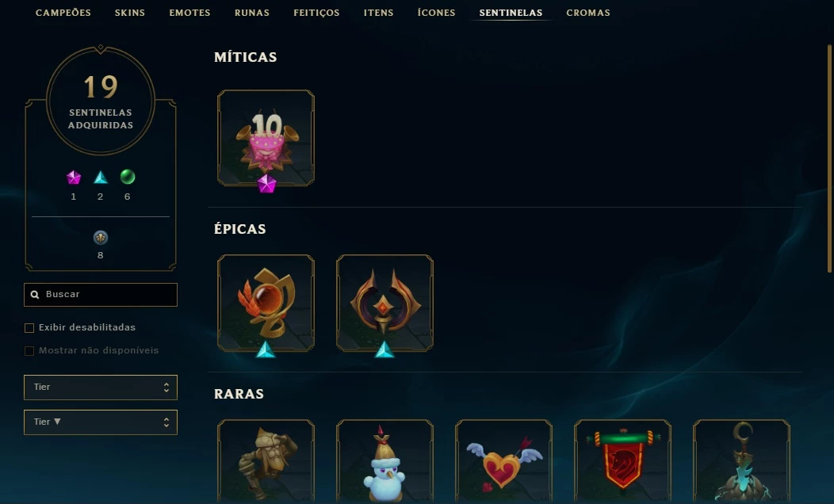
Task: Click the vertical scrollbar on the right
Action: tap(829, 159)
